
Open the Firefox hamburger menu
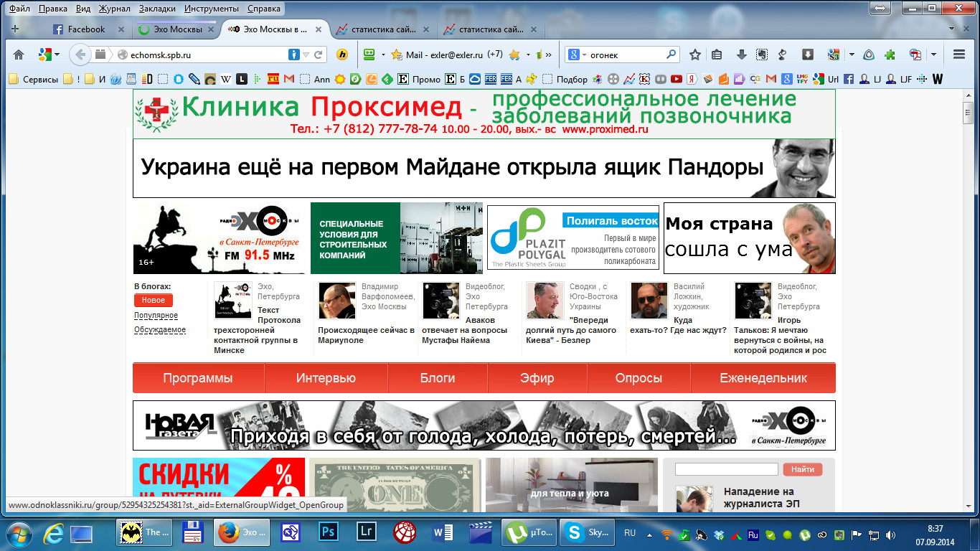click(x=958, y=55)
